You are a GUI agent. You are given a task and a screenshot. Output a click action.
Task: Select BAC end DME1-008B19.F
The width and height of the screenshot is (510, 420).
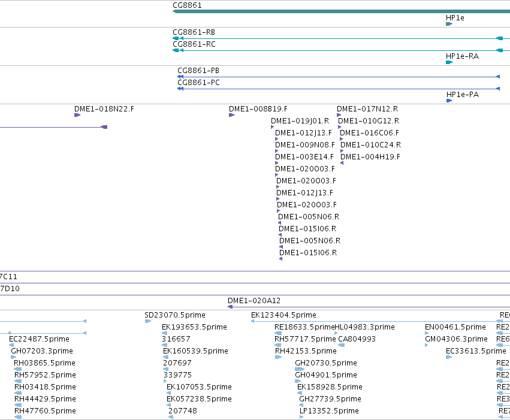(x=231, y=115)
